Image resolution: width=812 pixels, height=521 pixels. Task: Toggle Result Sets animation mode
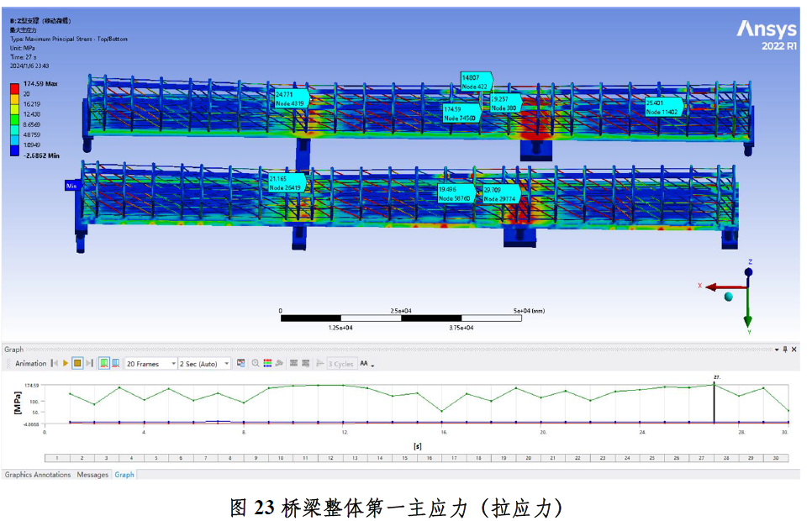click(115, 364)
